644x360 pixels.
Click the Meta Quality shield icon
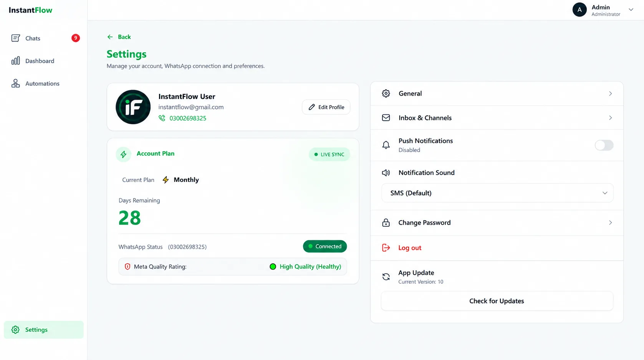[127, 266]
